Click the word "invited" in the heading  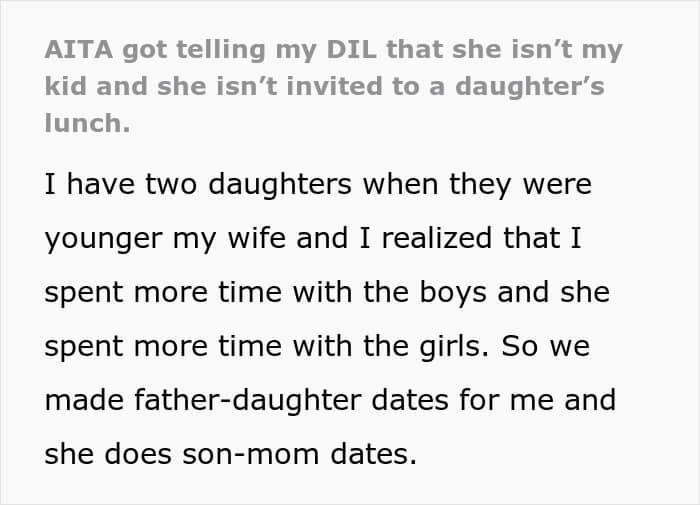(x=334, y=87)
